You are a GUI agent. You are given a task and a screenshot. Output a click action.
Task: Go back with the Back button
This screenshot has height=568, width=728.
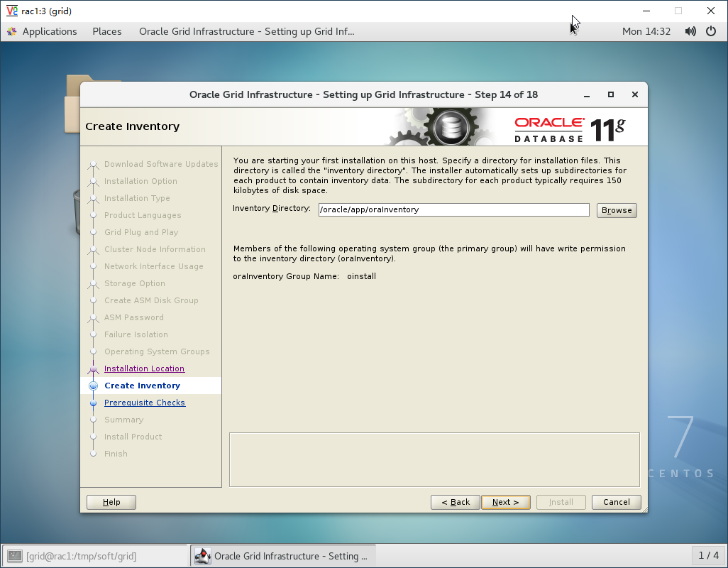click(455, 502)
